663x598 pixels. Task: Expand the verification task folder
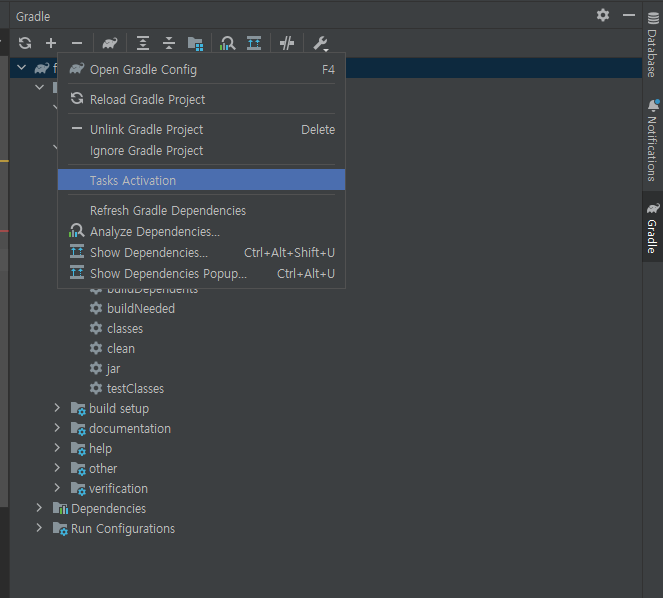(57, 488)
